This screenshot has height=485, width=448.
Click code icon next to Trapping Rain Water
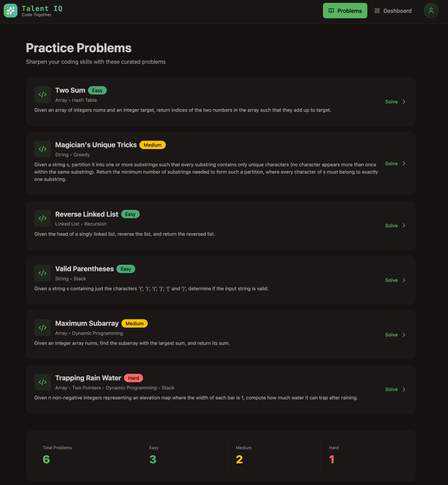43,382
